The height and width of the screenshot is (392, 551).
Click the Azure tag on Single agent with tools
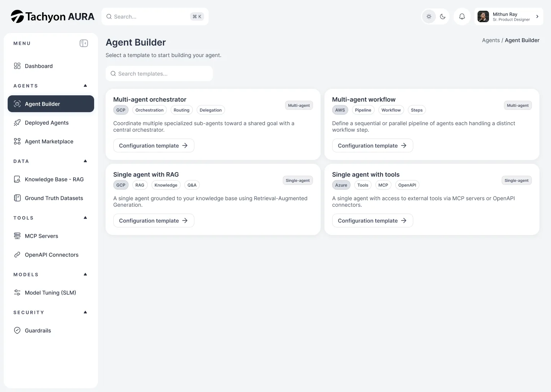pyautogui.click(x=341, y=185)
